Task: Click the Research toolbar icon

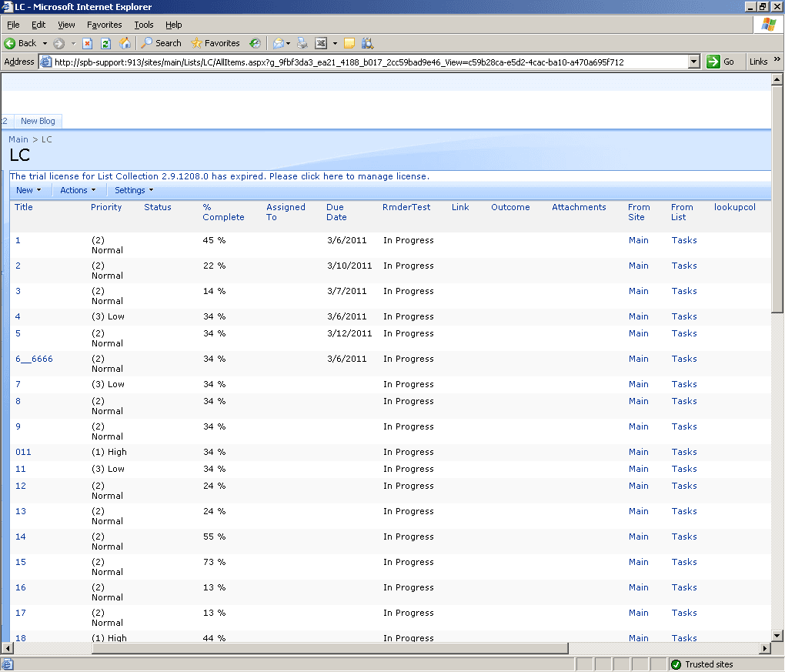Action: pos(367,44)
